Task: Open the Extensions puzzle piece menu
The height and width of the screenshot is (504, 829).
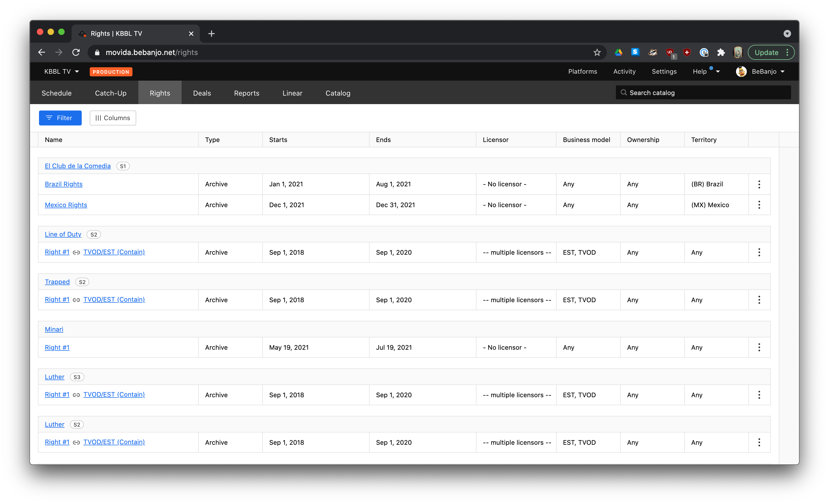Action: 721,52
